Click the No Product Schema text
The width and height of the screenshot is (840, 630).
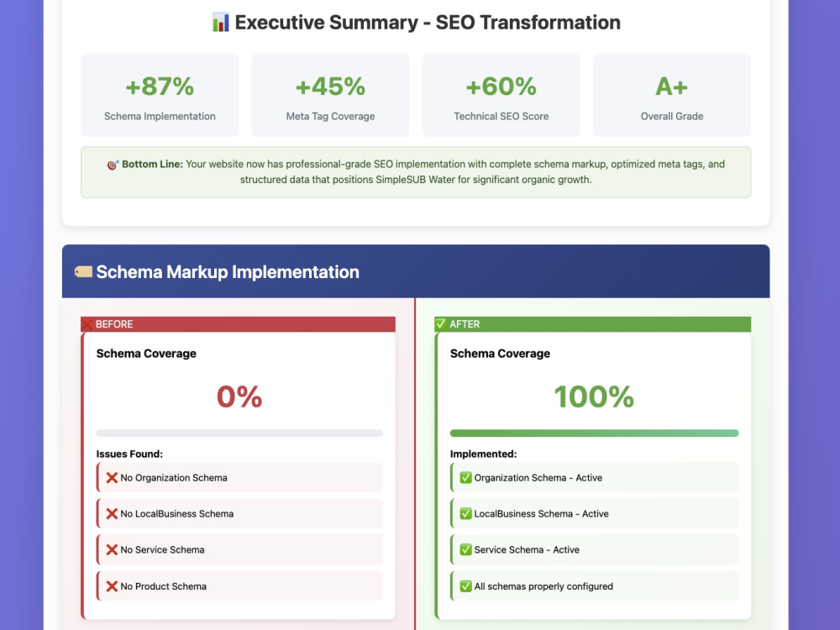click(164, 586)
